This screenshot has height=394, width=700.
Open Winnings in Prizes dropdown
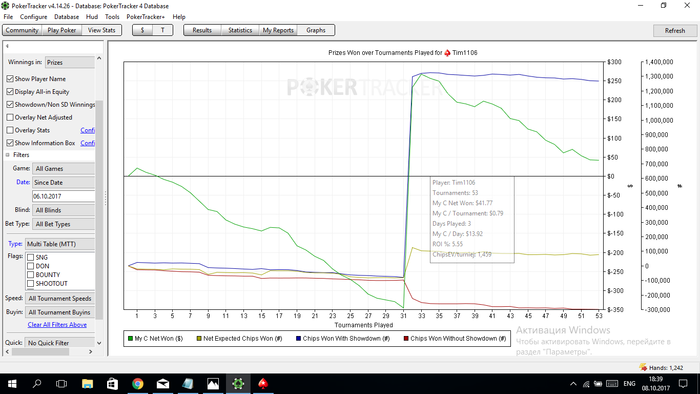tap(70, 62)
